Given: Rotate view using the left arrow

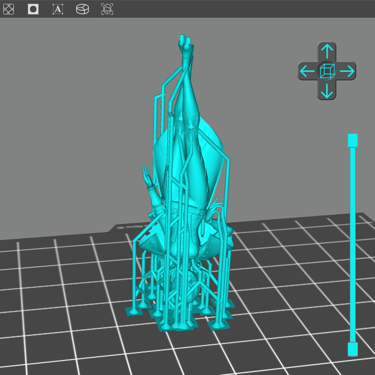Looking at the screenshot, I should pyautogui.click(x=307, y=71).
